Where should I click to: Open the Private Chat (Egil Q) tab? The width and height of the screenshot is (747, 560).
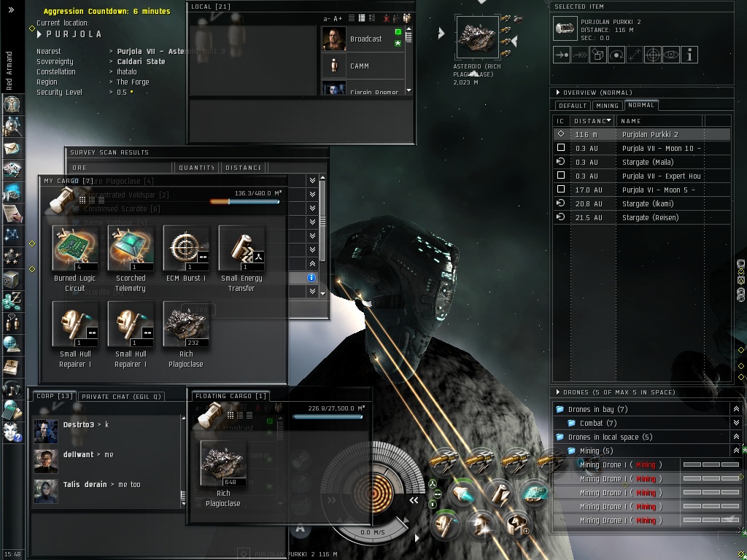click(121, 396)
